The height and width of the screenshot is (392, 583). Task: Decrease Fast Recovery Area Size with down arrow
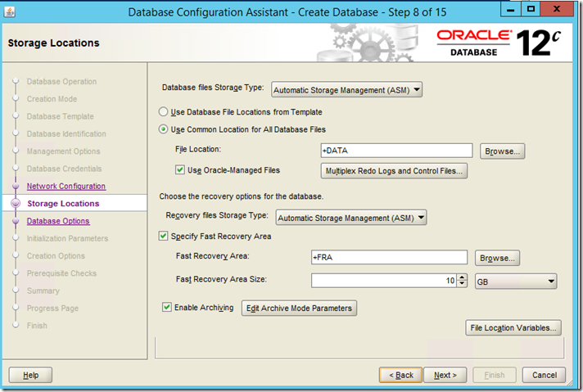coord(462,284)
